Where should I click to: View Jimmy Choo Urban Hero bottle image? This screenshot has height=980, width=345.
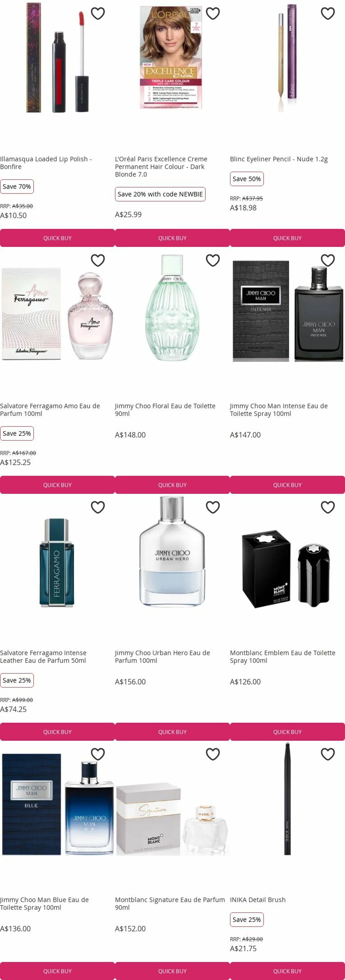(172, 551)
